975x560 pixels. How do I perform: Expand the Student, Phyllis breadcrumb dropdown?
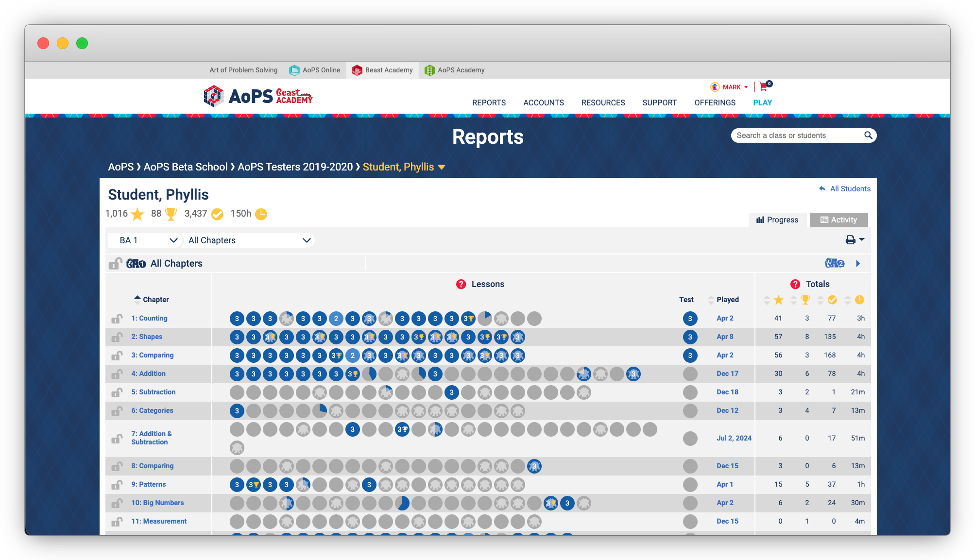click(442, 167)
